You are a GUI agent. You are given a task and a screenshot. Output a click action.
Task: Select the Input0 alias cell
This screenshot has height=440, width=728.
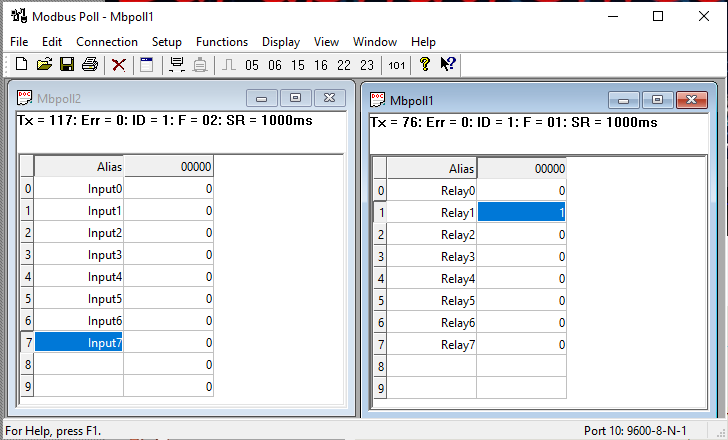[x=79, y=188]
